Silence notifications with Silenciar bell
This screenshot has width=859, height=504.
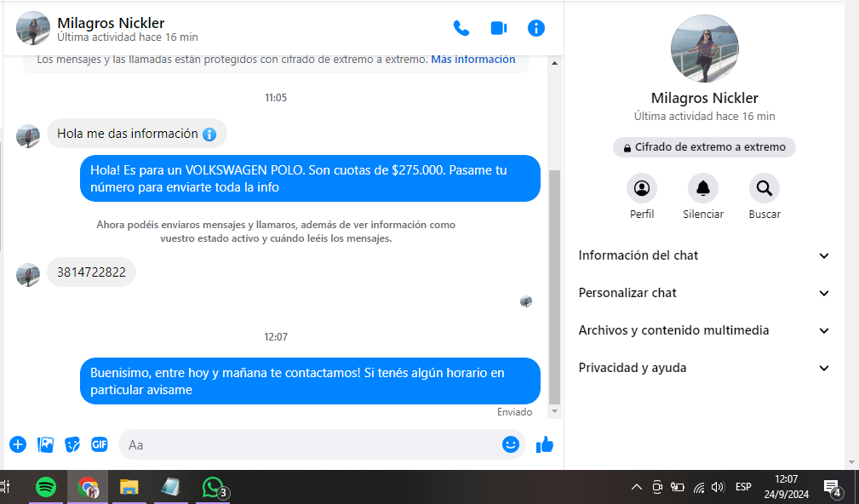[702, 188]
